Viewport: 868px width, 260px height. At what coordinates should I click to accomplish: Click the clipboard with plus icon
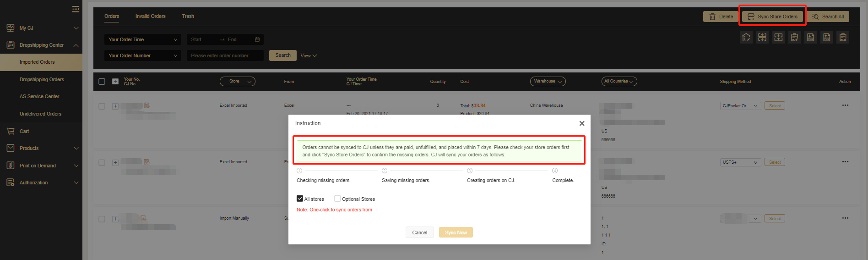click(794, 37)
